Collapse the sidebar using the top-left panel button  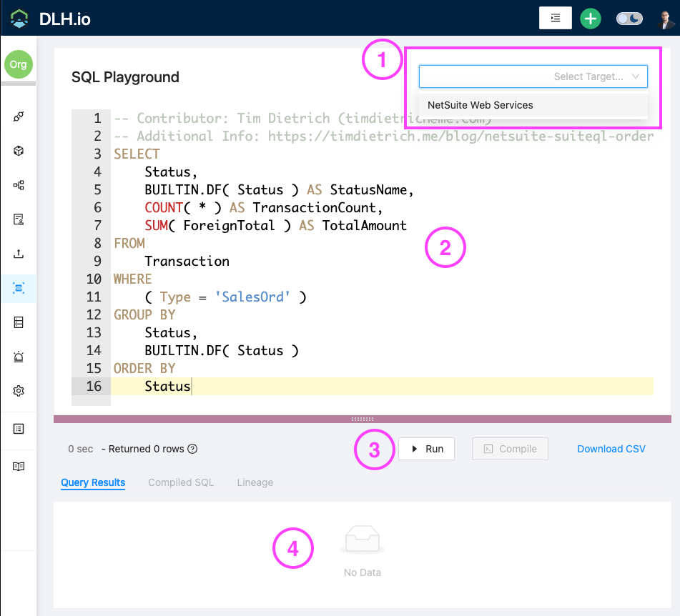pos(555,18)
